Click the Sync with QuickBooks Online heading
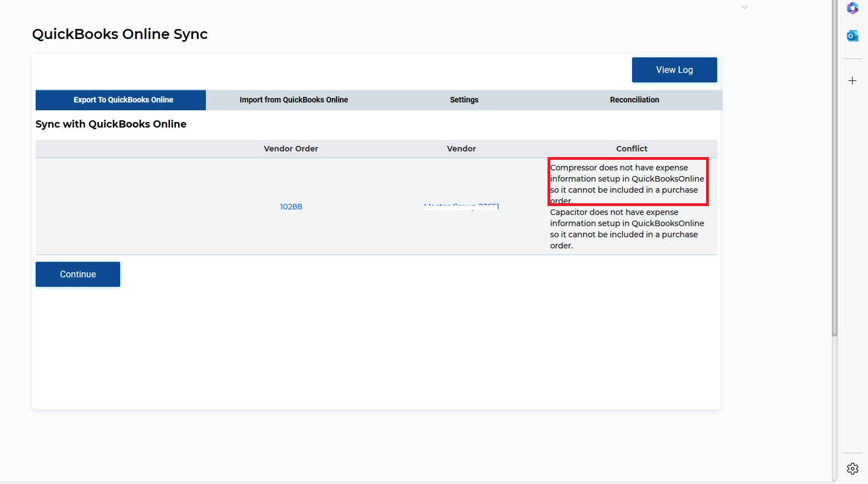 111,124
